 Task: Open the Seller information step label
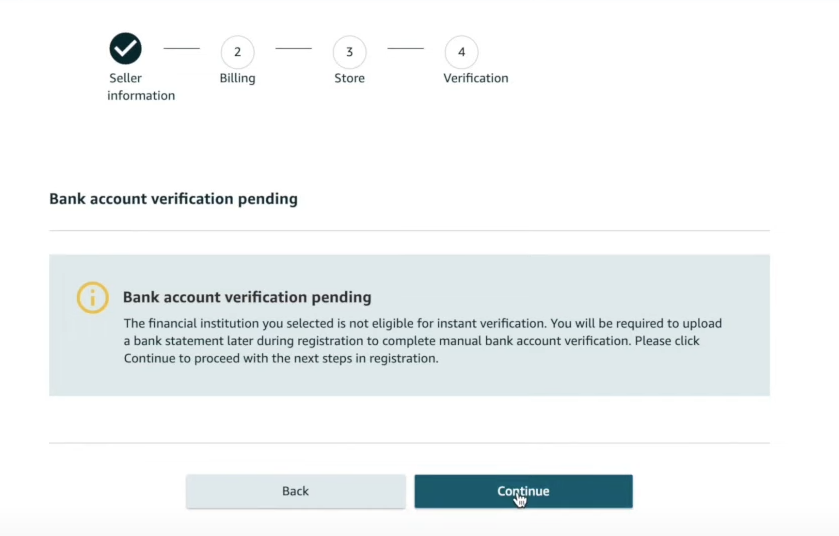[141, 87]
